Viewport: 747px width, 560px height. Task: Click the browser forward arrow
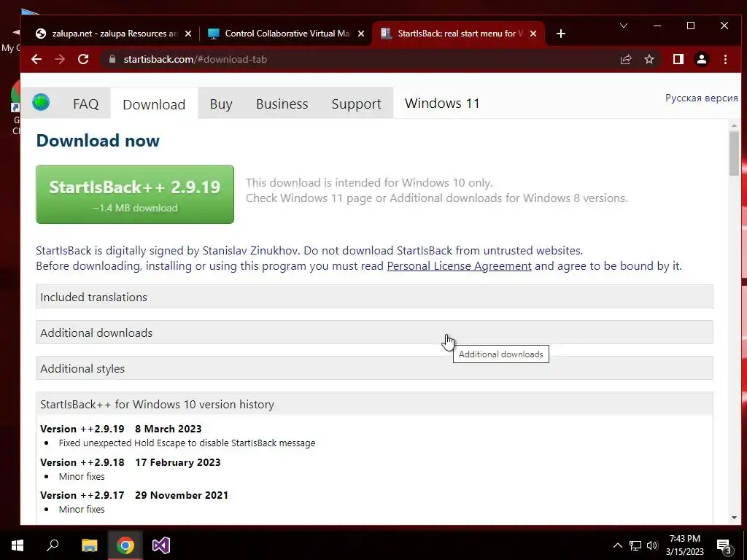pos(60,60)
